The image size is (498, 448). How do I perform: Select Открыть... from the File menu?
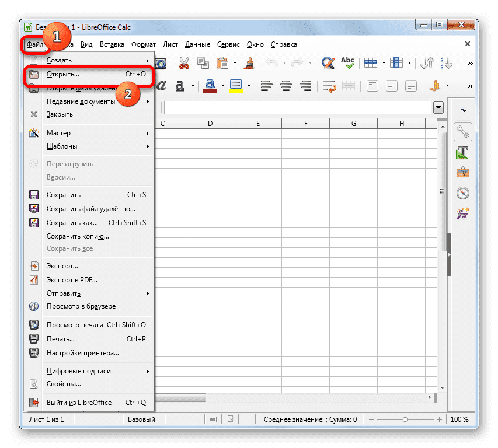tap(64, 73)
